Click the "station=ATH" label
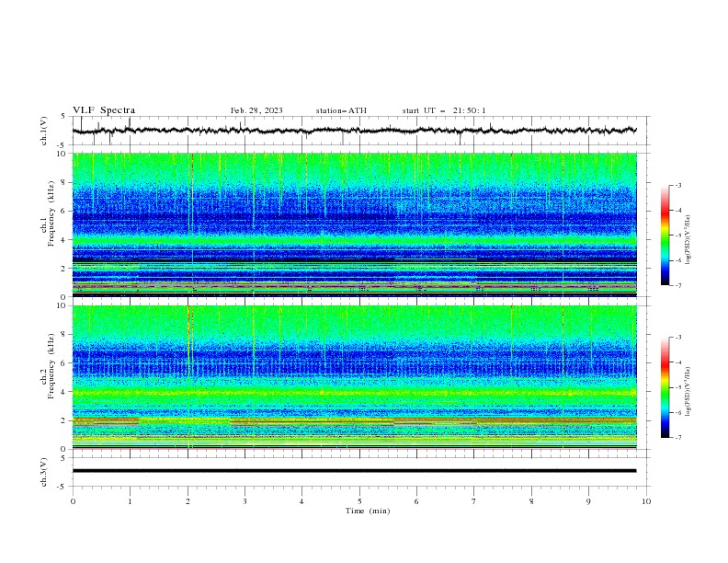This screenshot has width=728, height=563. tap(341, 110)
